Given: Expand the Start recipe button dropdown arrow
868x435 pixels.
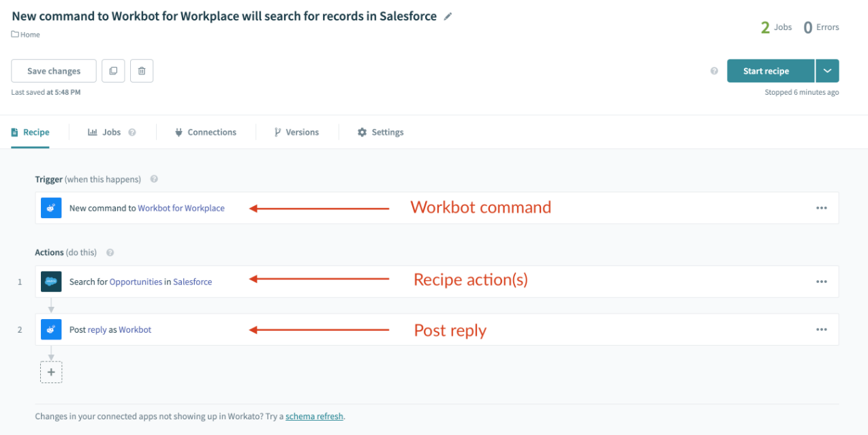Looking at the screenshot, I should click(x=827, y=70).
